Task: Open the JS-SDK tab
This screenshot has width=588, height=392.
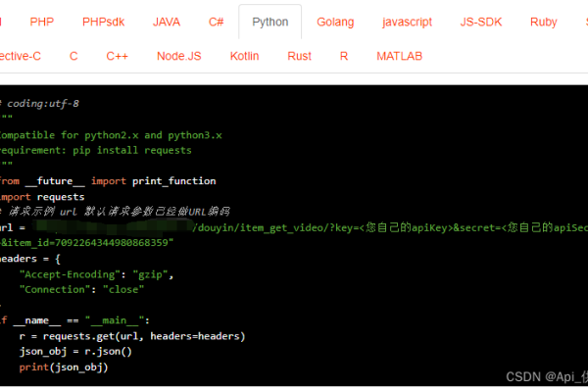Action: (482, 22)
